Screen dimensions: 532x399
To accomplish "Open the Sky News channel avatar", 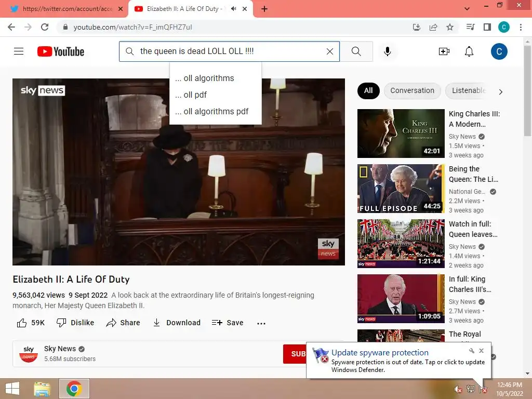I will (x=29, y=354).
